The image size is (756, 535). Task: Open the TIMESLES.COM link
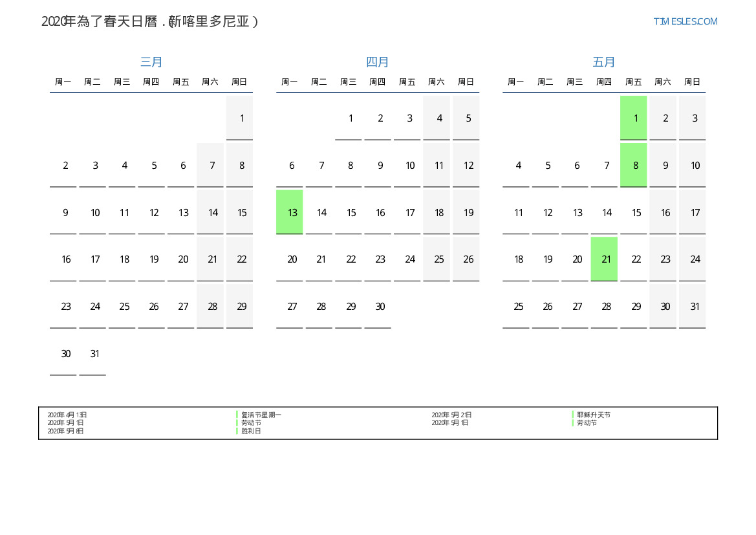pyautogui.click(x=685, y=21)
